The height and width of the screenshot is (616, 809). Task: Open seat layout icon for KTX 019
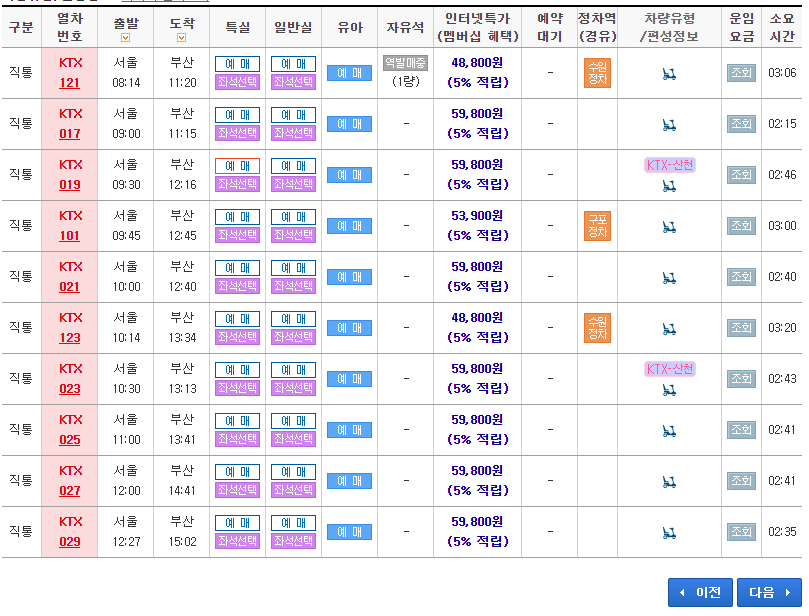pos(669,186)
